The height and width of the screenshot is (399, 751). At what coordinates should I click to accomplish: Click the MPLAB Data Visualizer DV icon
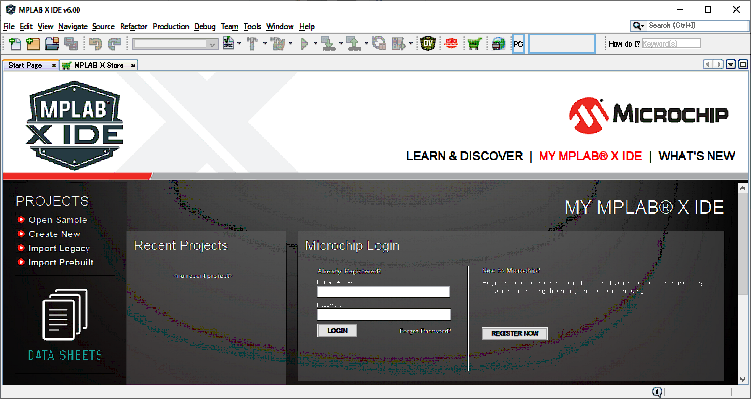[x=428, y=44]
